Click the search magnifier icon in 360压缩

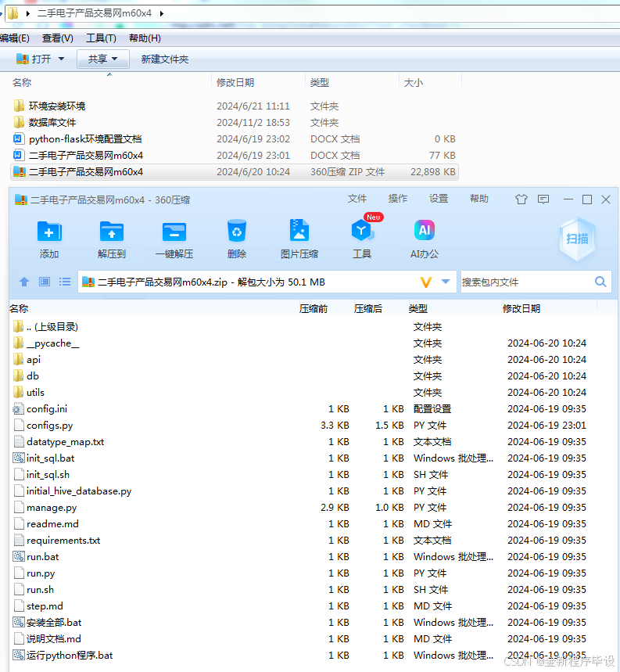[600, 282]
